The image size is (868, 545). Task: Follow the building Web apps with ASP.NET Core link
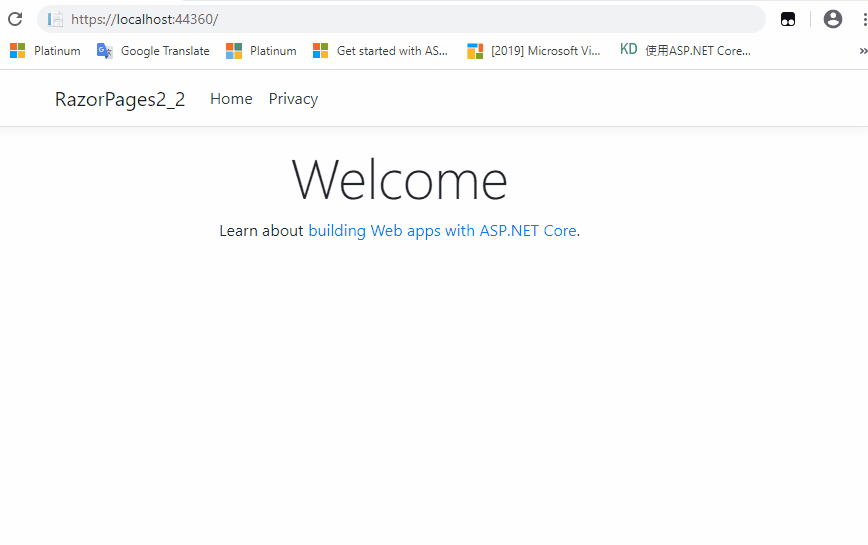click(x=443, y=231)
